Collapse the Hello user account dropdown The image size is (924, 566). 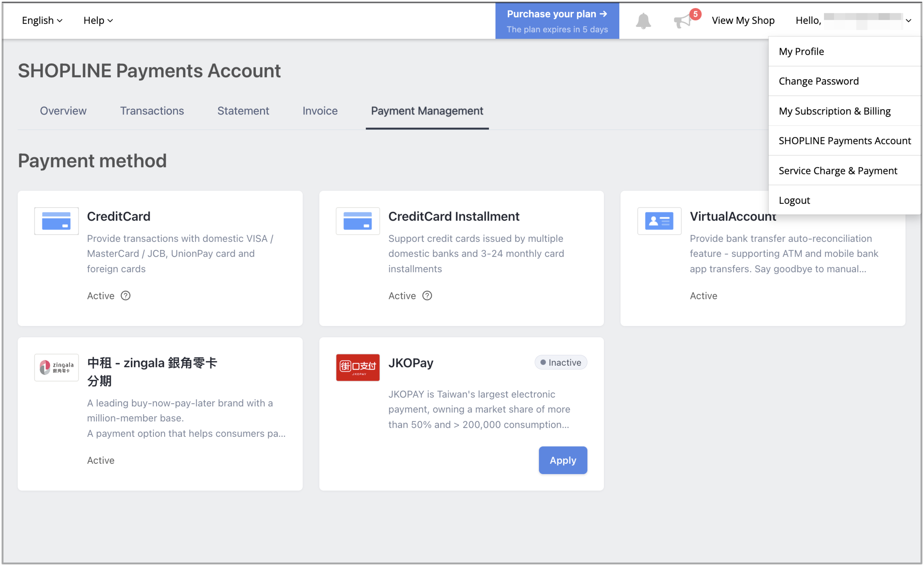[853, 20]
